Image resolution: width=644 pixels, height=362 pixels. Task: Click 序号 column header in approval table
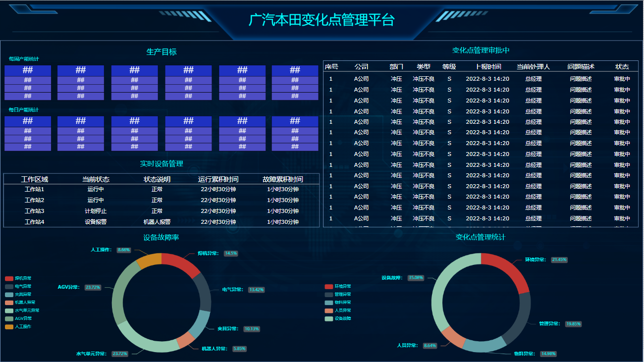click(x=331, y=67)
